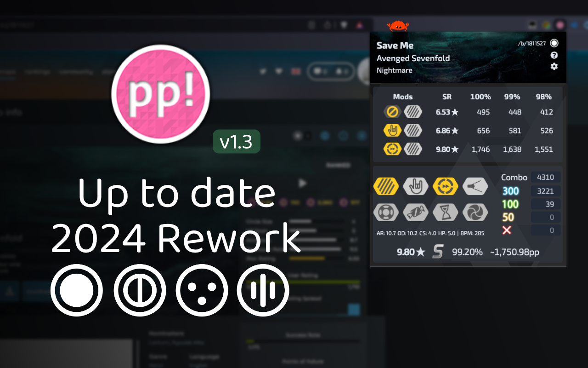This screenshot has height=368, width=588.
Task: Toggle off the Double Time arrows mod
Action: click(446, 186)
